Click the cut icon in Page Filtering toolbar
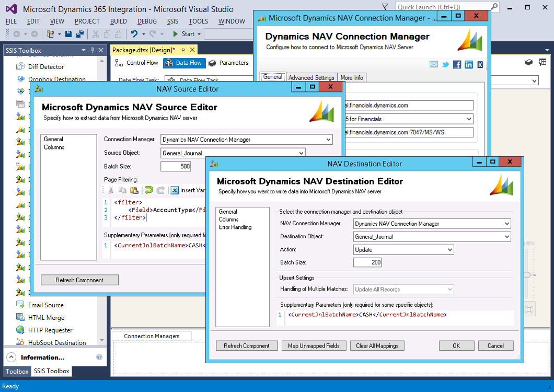 (111, 190)
